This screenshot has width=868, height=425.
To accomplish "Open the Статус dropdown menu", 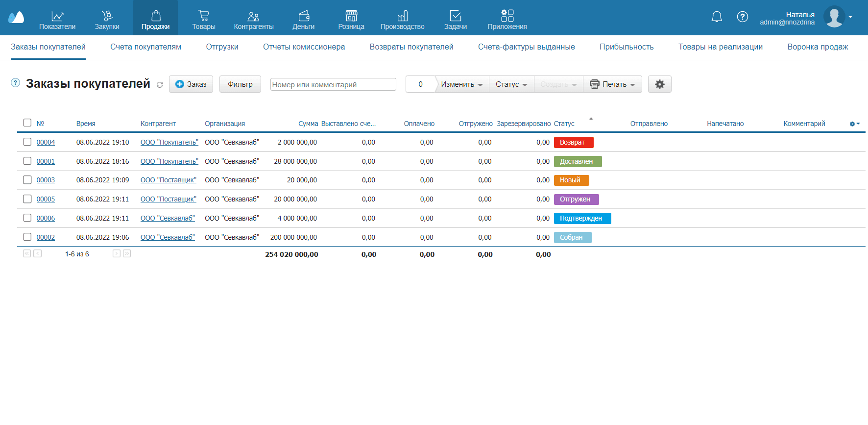I will point(511,84).
